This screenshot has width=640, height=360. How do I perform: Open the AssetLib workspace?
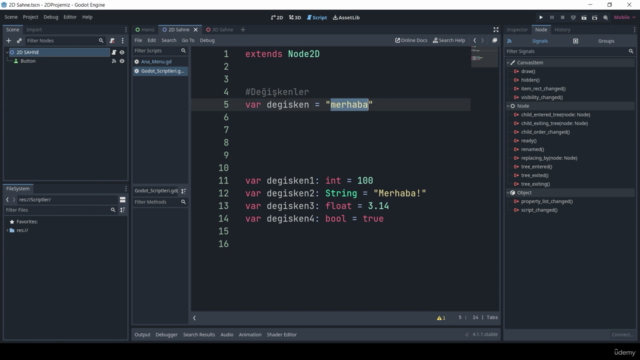(346, 18)
